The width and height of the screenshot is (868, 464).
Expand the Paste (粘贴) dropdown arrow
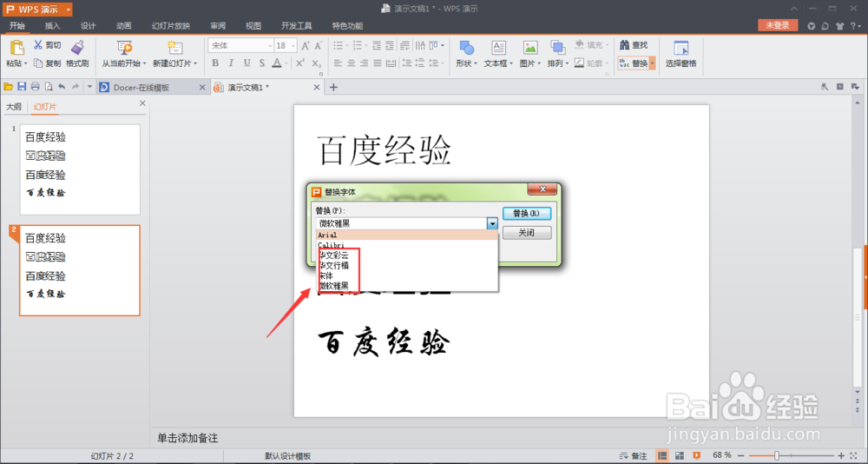[x=25, y=63]
